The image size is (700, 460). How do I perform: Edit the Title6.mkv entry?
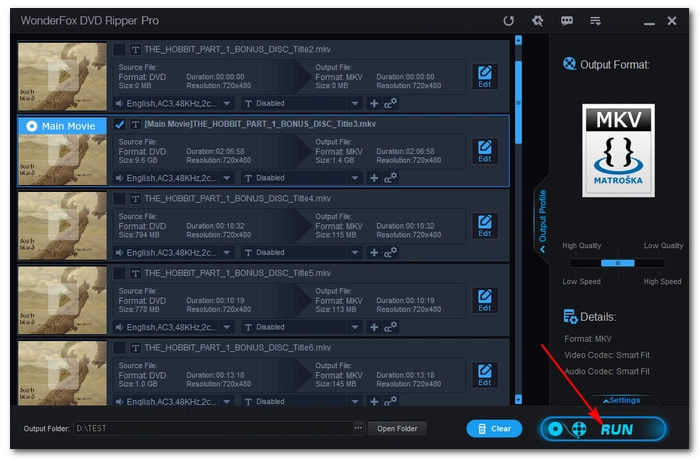(x=484, y=375)
